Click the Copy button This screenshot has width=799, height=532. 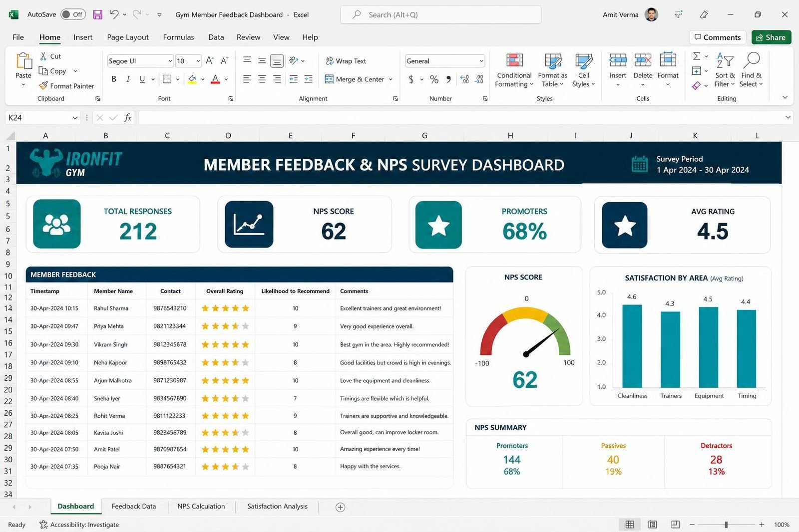pos(53,71)
